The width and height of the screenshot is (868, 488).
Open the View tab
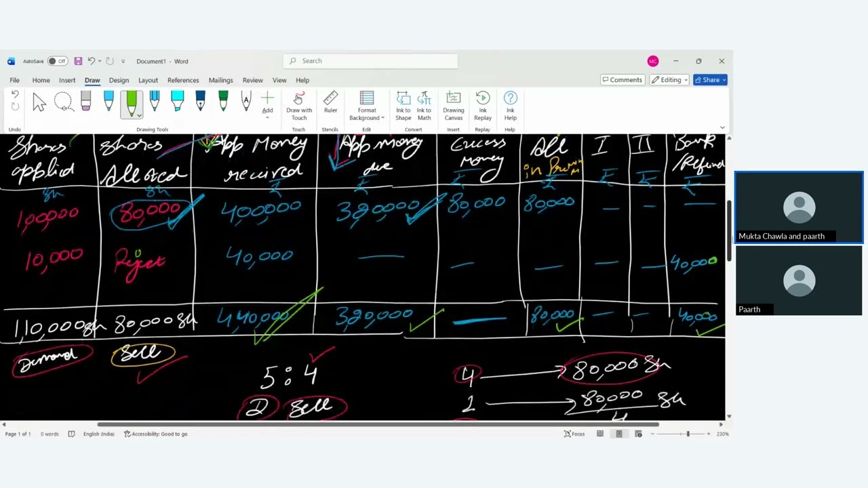(279, 80)
